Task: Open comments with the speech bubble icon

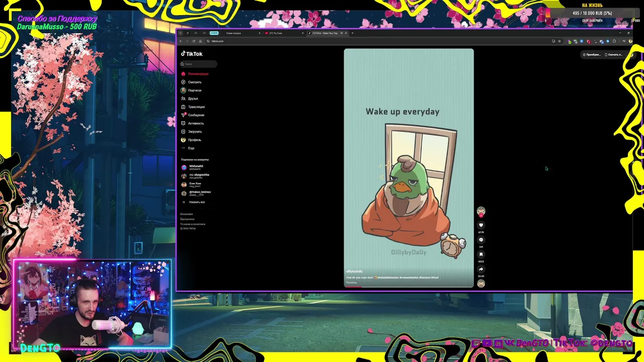Action: (481, 240)
